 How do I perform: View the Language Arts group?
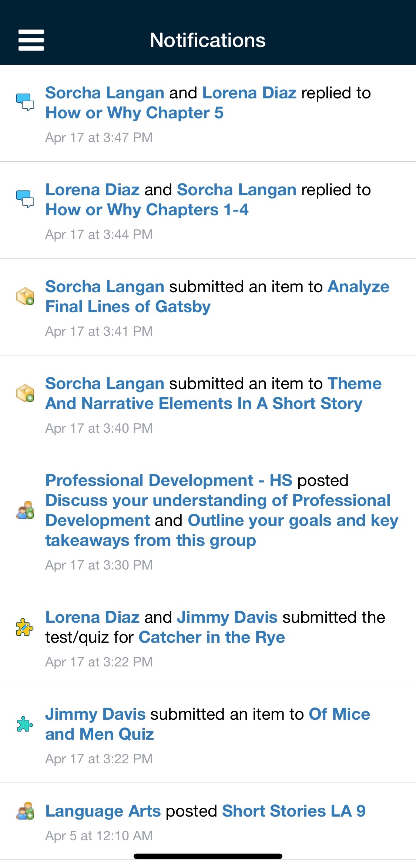103,811
